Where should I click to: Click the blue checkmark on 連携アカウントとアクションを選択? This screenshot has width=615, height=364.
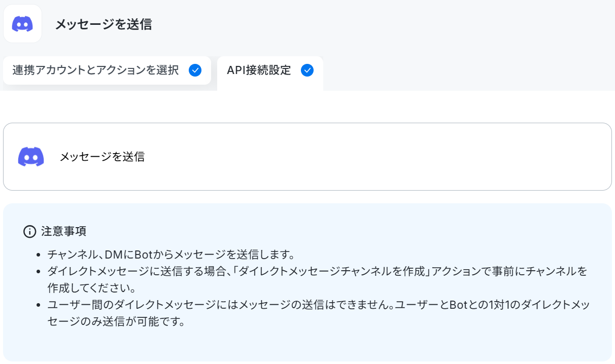(195, 70)
